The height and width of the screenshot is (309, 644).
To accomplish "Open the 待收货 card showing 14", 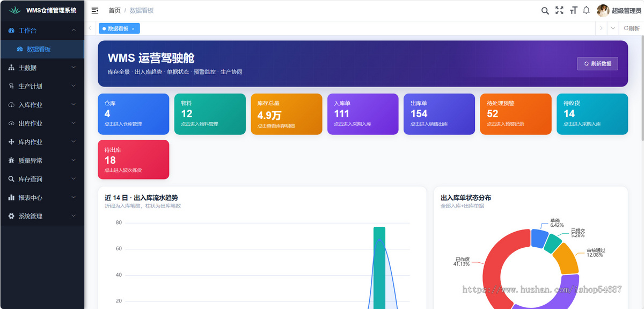I will point(592,114).
